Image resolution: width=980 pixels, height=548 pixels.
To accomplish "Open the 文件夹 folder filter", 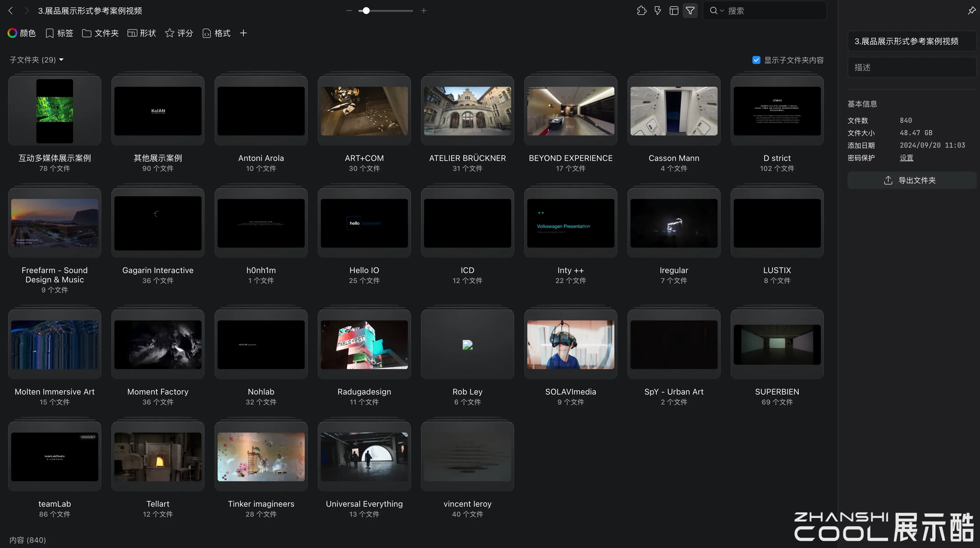I will pos(100,33).
